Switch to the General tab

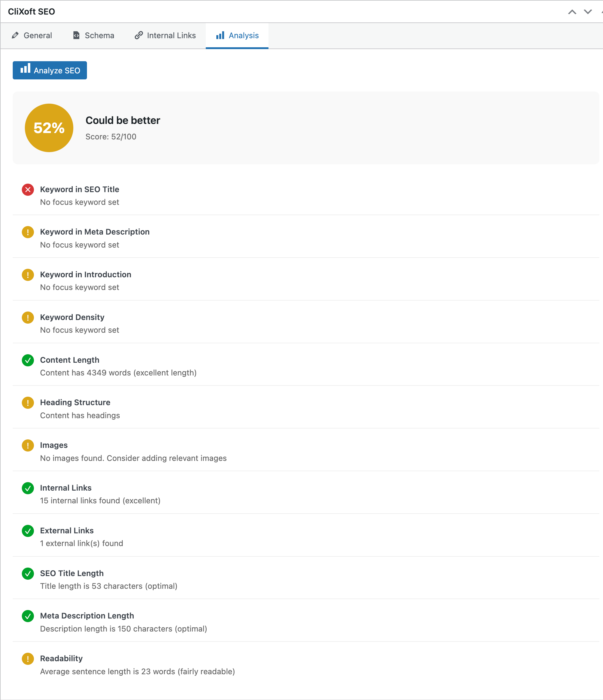[32, 35]
